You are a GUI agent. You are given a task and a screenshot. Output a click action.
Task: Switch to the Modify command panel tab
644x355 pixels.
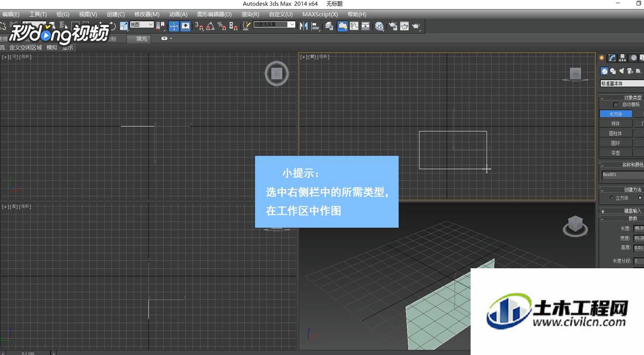pyautogui.click(x=612, y=58)
